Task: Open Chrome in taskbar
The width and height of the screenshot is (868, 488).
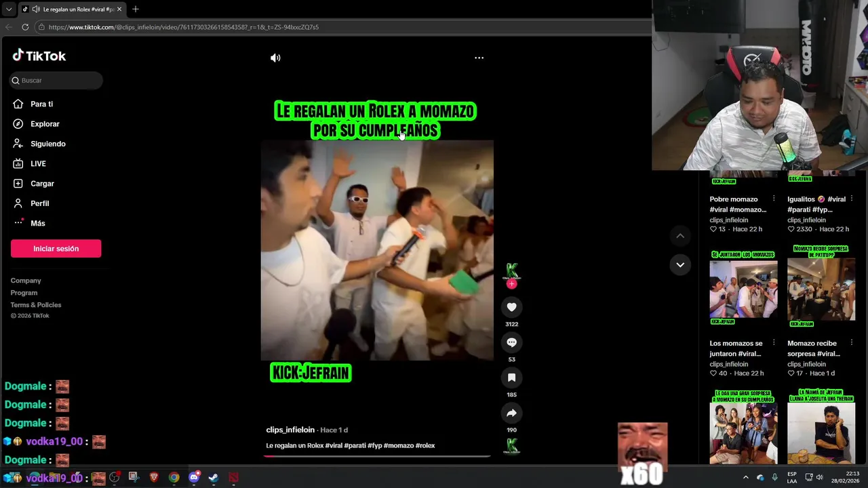Action: click(x=174, y=477)
